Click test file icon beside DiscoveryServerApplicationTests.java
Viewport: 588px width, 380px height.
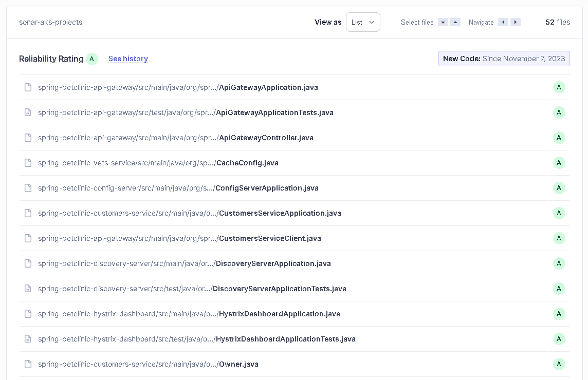point(28,289)
